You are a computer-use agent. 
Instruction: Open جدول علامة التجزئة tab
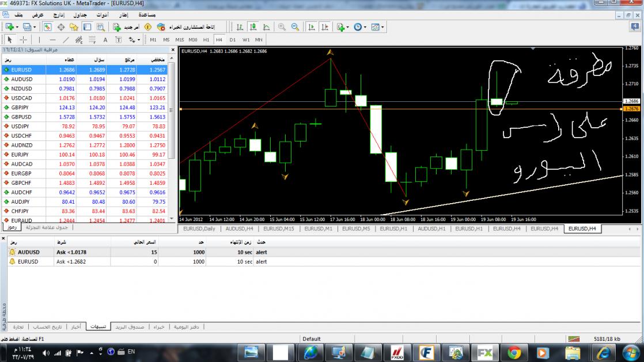tap(47, 227)
